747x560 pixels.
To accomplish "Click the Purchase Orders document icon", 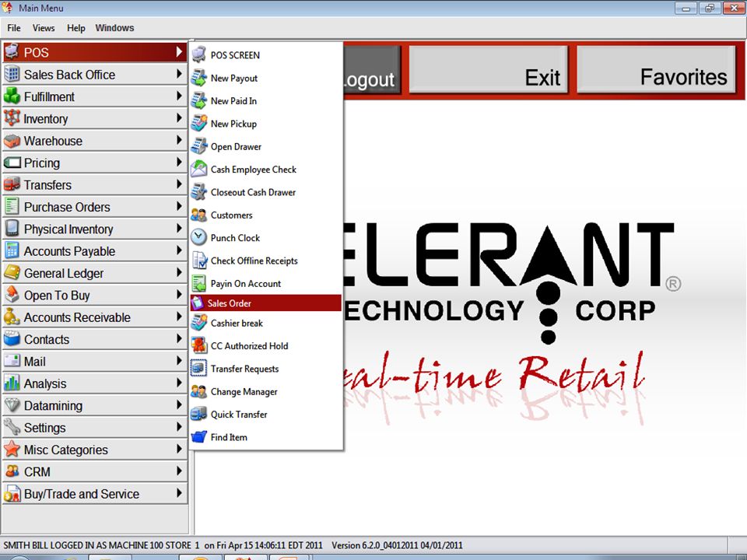I will pyautogui.click(x=12, y=207).
